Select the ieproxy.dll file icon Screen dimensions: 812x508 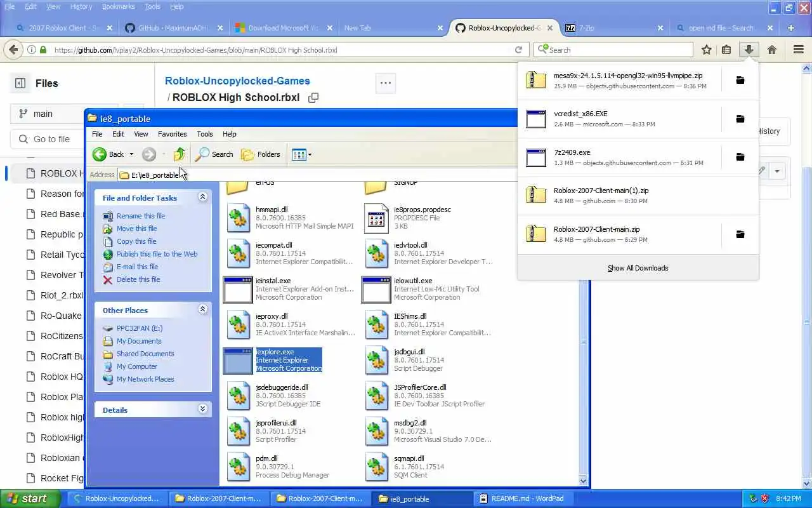tap(239, 324)
